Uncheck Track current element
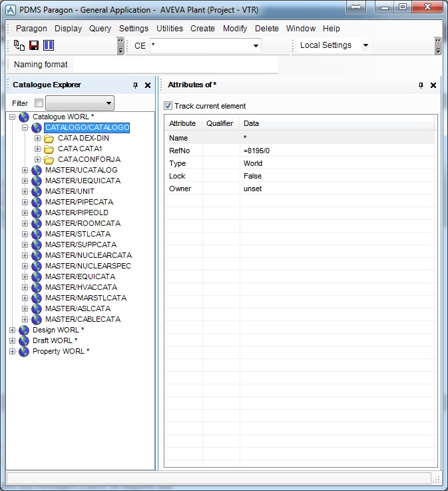 pos(168,106)
